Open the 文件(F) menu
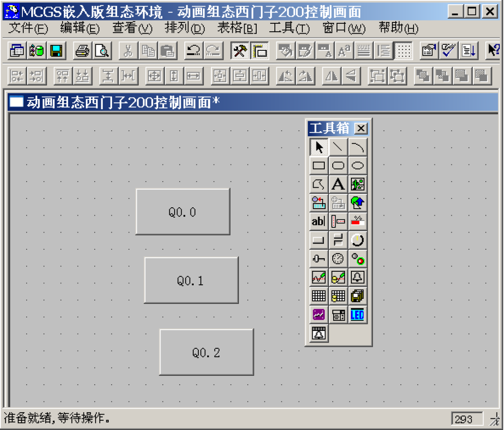The width and height of the screenshot is (504, 430). 28,28
